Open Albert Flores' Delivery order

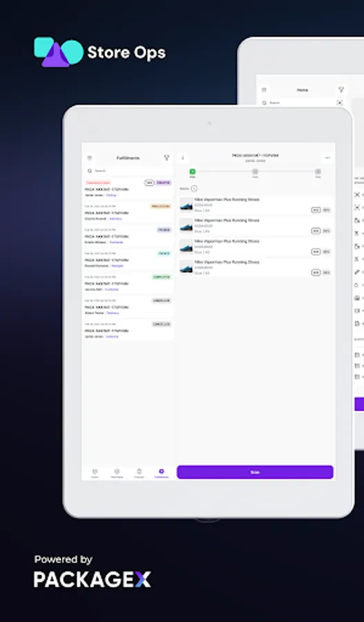click(128, 307)
